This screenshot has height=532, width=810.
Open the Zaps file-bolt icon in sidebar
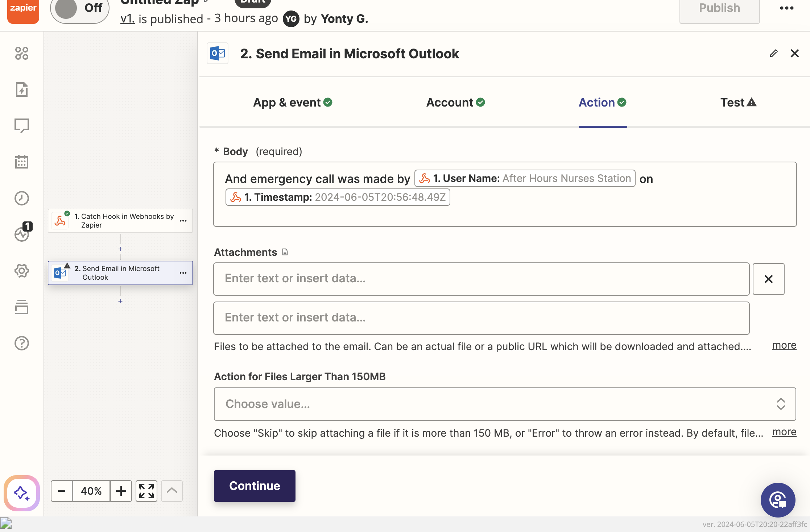pyautogui.click(x=22, y=90)
